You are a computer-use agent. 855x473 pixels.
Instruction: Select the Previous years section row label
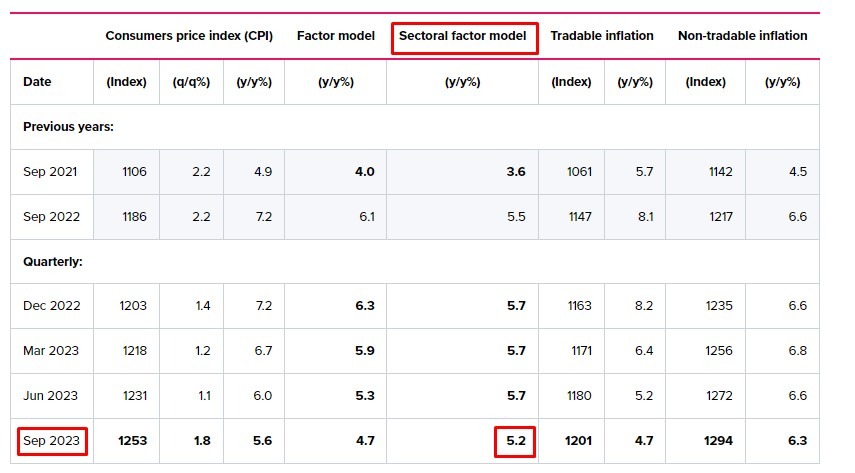[68, 127]
